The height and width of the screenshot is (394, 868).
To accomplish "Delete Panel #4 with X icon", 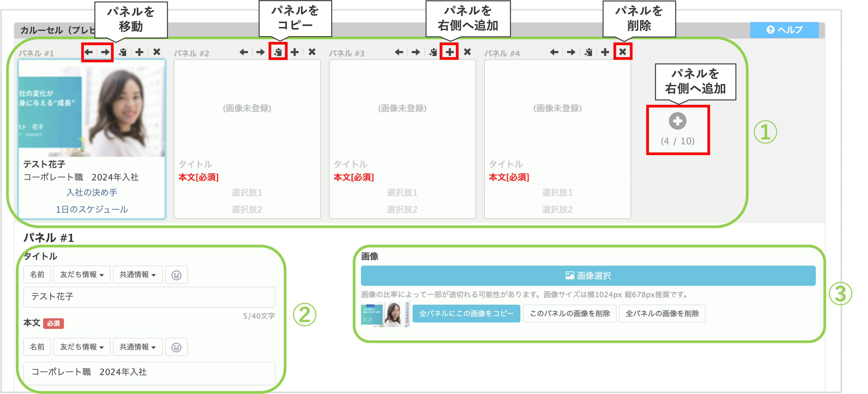I will pyautogui.click(x=622, y=52).
